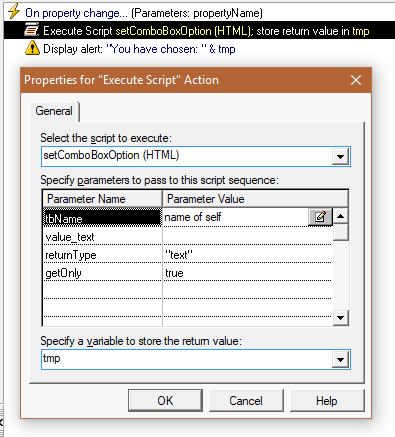
Task: Click the lightning bolt event icon
Action: point(14,11)
